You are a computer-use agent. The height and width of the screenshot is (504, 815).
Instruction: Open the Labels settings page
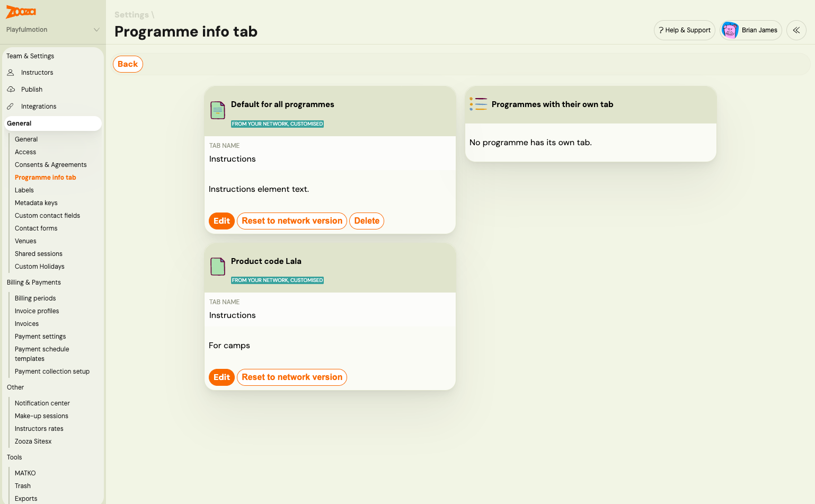pyautogui.click(x=24, y=190)
